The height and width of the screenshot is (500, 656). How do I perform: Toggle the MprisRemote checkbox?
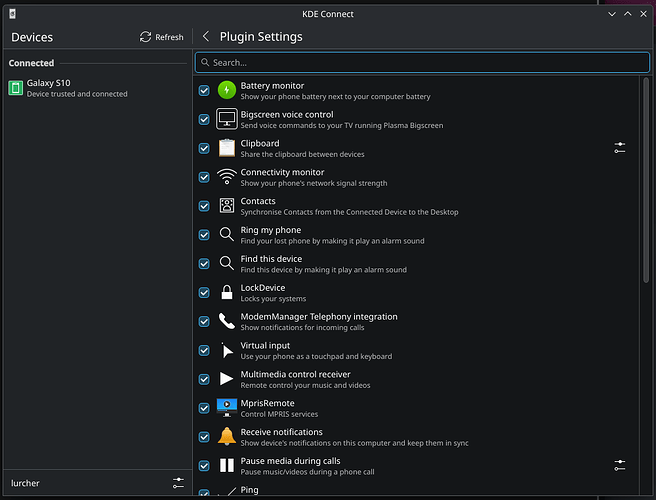tap(205, 408)
